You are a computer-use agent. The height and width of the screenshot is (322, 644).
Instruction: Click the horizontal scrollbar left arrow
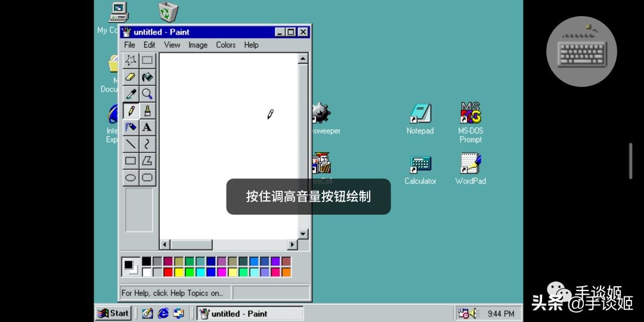pyautogui.click(x=165, y=245)
